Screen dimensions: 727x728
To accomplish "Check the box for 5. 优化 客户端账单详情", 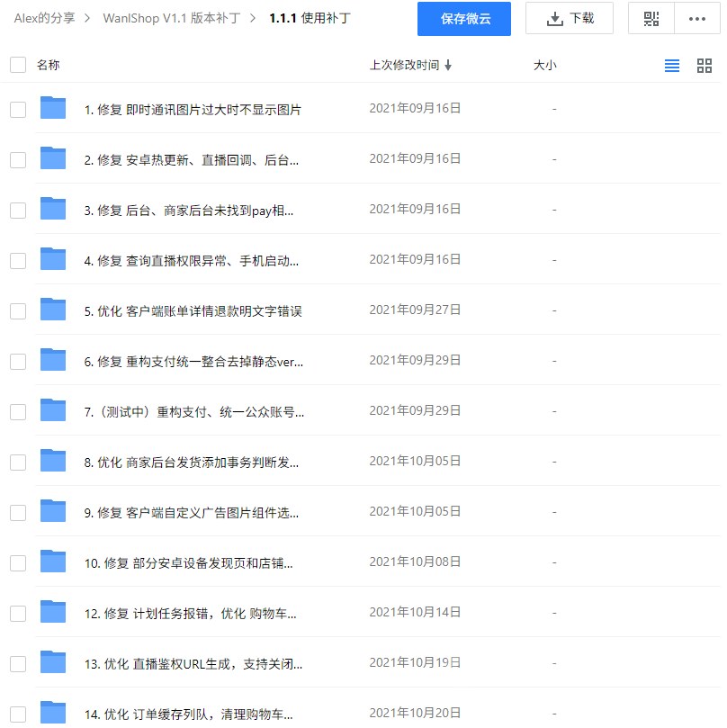I will pyautogui.click(x=18, y=311).
